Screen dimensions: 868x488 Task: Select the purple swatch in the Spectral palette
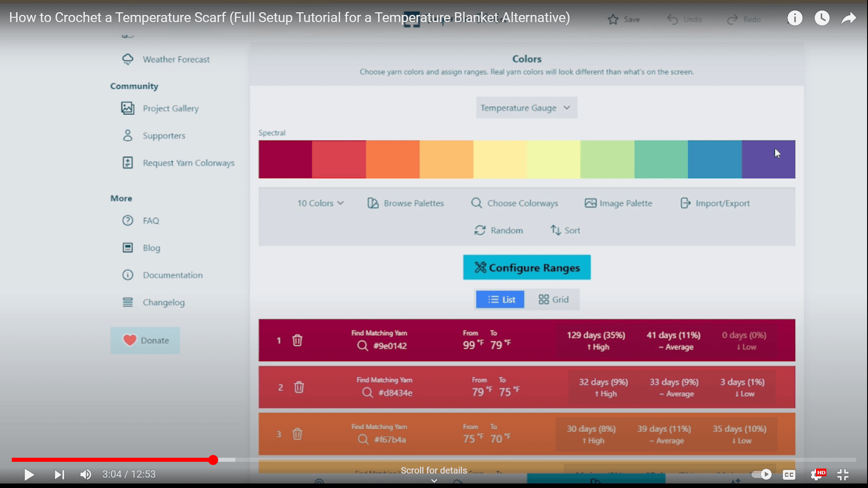click(768, 160)
